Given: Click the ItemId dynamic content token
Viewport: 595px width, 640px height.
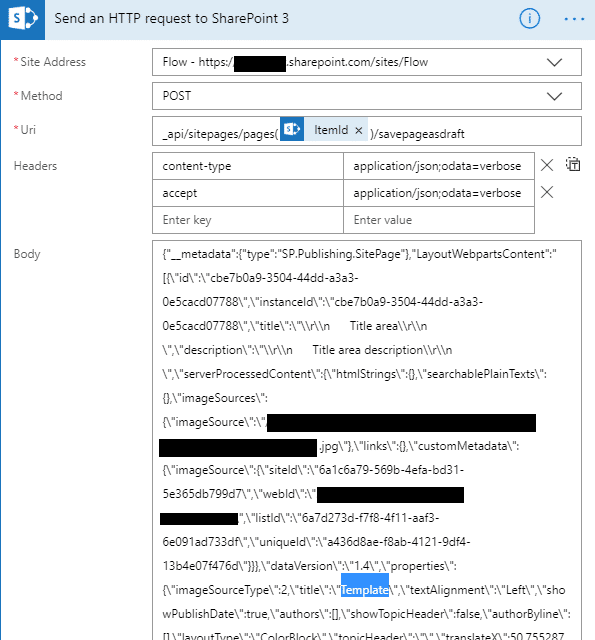Looking at the screenshot, I should pyautogui.click(x=324, y=129).
